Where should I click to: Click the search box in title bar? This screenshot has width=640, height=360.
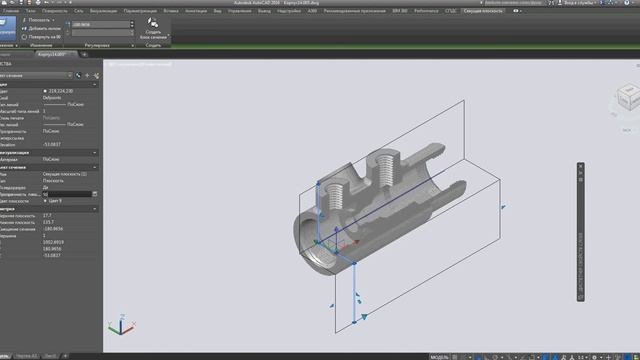513,2
